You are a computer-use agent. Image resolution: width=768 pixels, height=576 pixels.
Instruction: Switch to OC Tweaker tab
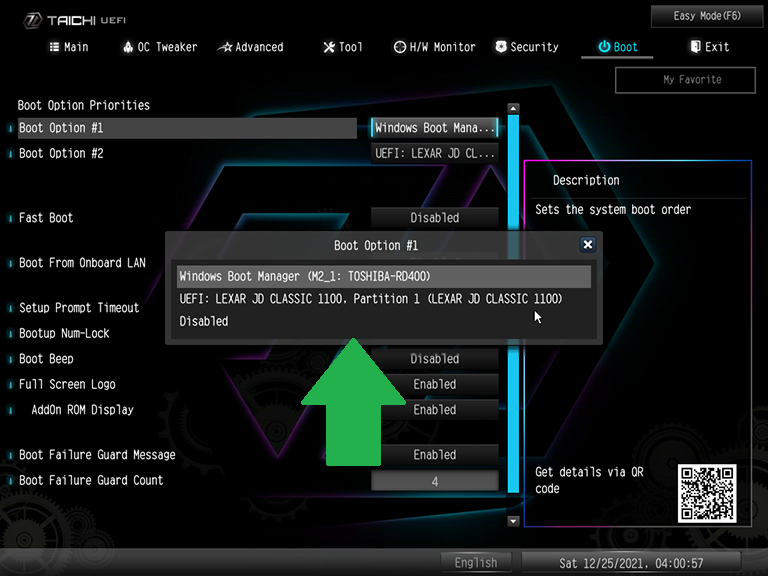click(x=160, y=47)
